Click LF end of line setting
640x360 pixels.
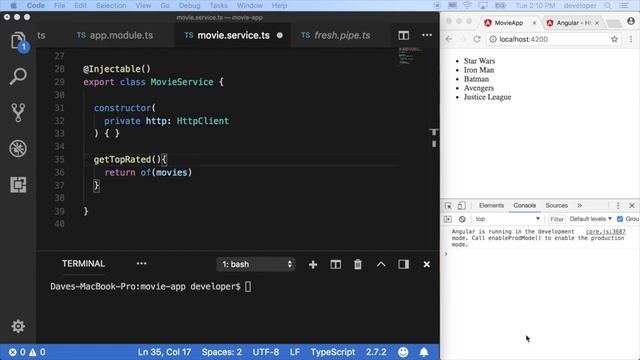295,352
